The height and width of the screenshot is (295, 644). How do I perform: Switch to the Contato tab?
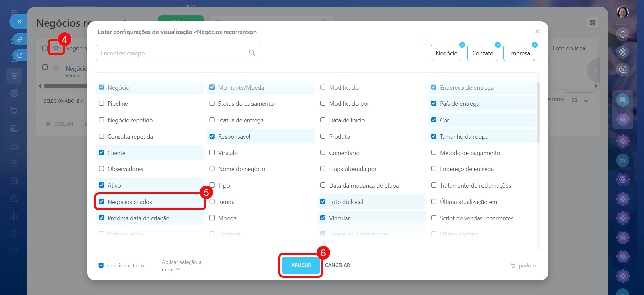point(482,53)
